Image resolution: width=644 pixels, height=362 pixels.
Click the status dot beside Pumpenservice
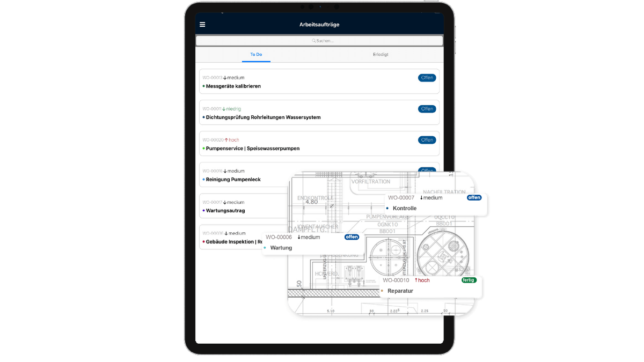click(204, 149)
